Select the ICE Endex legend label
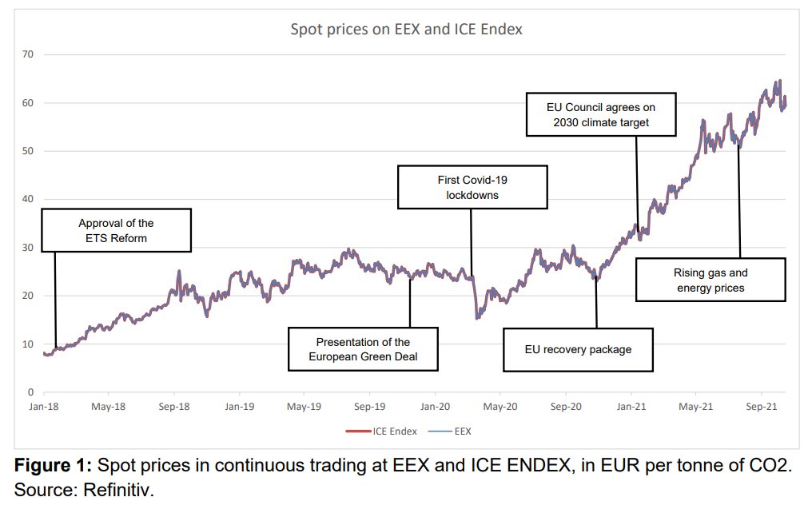The width and height of the screenshot is (812, 505). click(395, 431)
